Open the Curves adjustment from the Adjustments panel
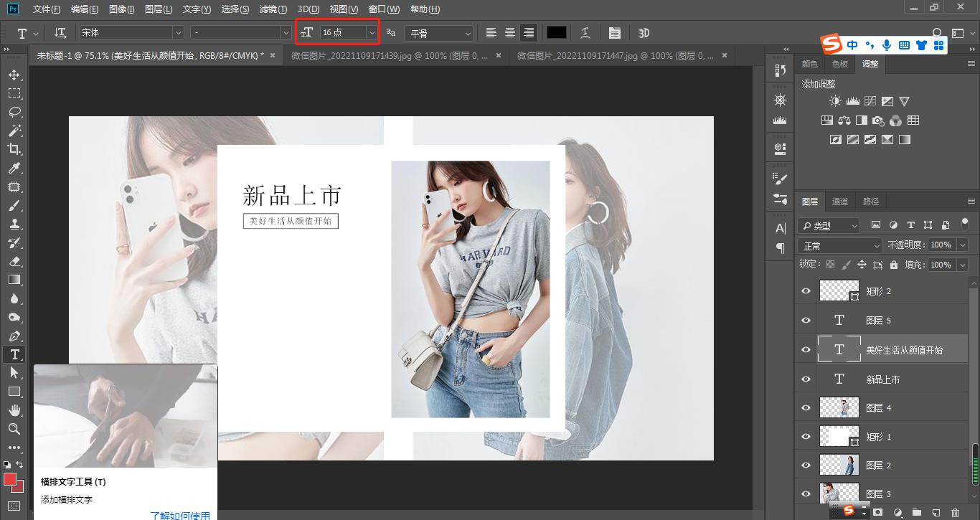 pyautogui.click(x=870, y=100)
